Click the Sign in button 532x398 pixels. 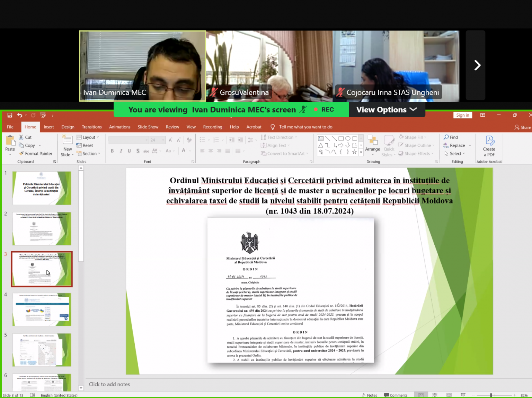[462, 115]
